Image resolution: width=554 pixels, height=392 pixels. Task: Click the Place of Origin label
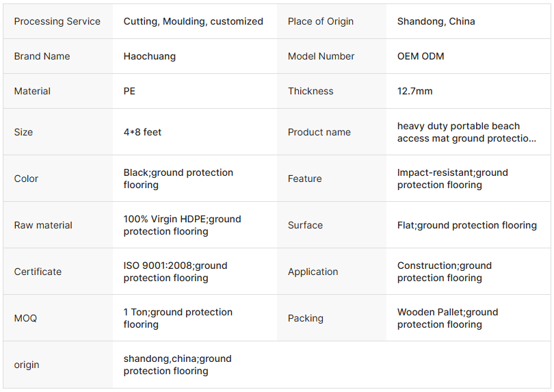[321, 21]
